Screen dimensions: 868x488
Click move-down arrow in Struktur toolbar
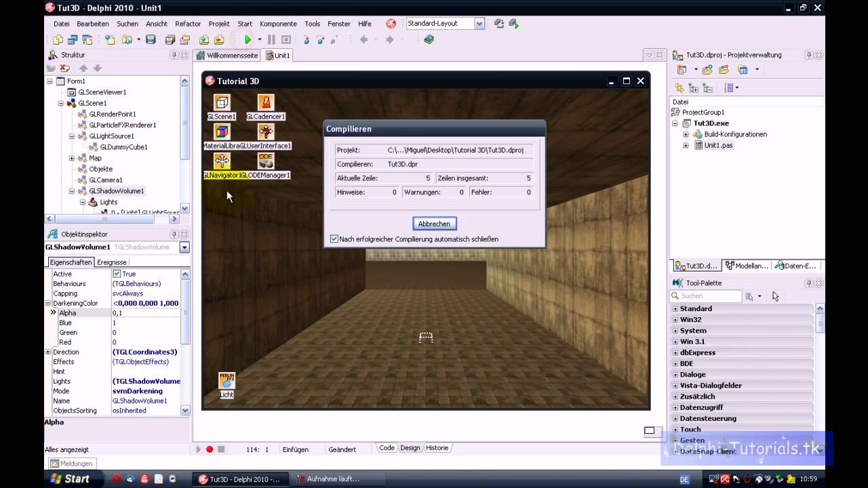pos(97,68)
